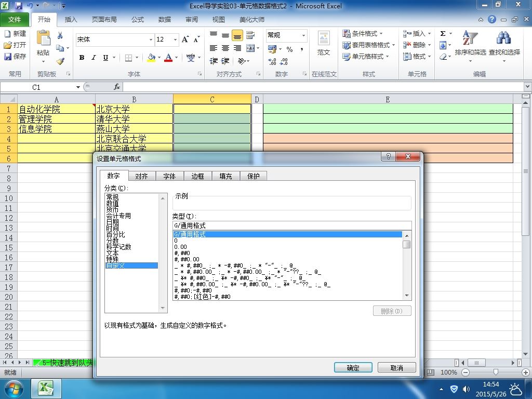
Task: Switch to the 字体 tab in the dialog
Action: click(x=169, y=176)
